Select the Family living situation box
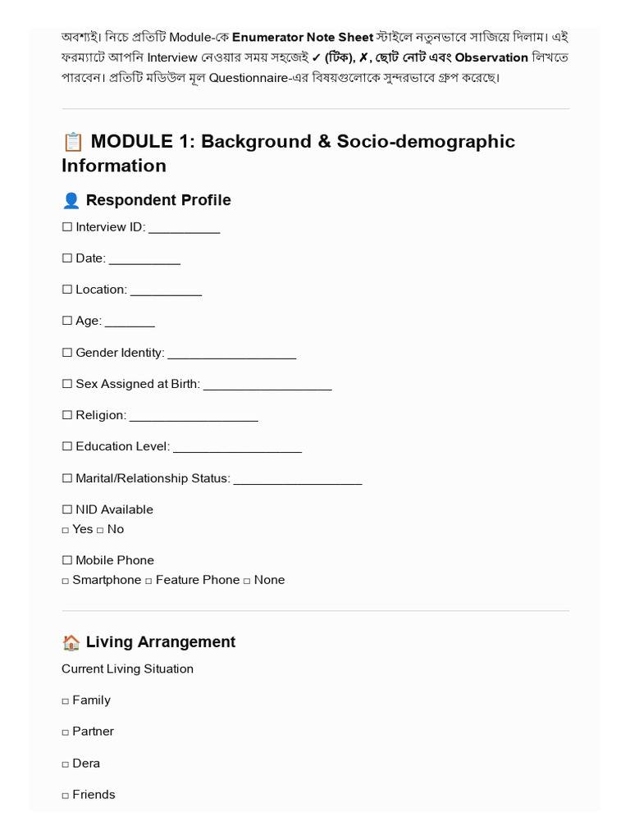Screen dimensions: 630x840 [x=66, y=701]
